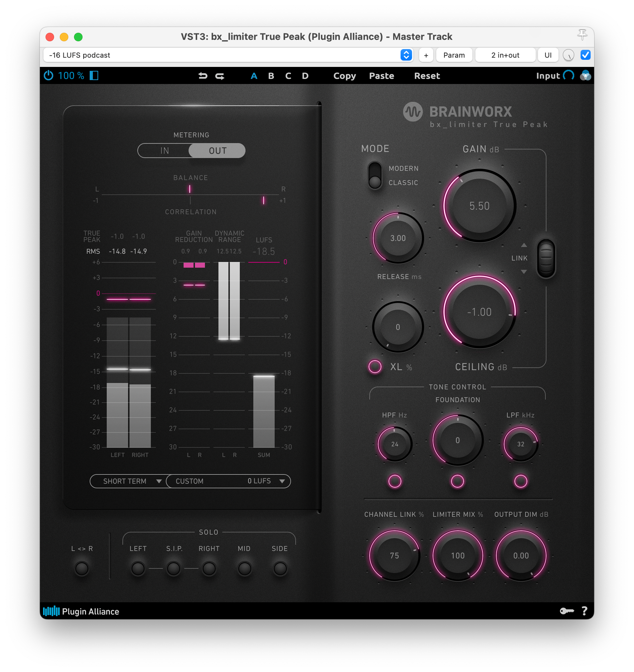Click the XL % knob
The image size is (634, 672).
click(x=398, y=327)
